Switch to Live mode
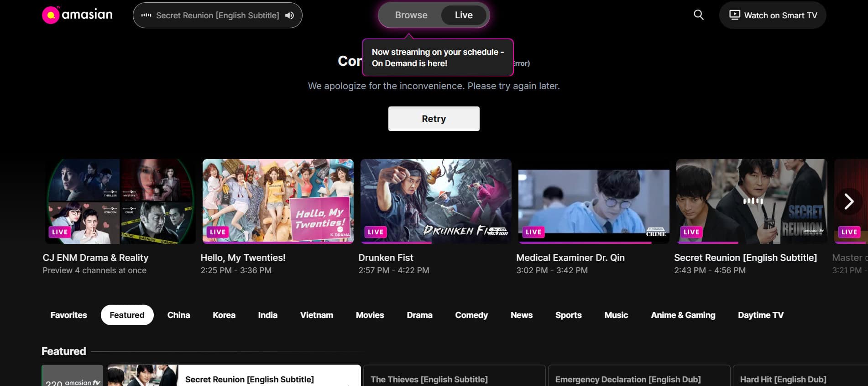 (464, 15)
